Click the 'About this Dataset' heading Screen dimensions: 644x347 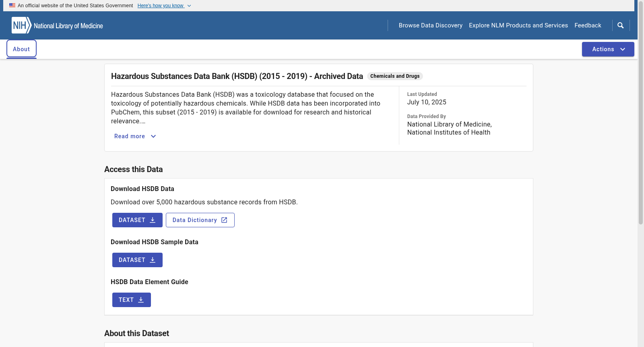point(136,333)
